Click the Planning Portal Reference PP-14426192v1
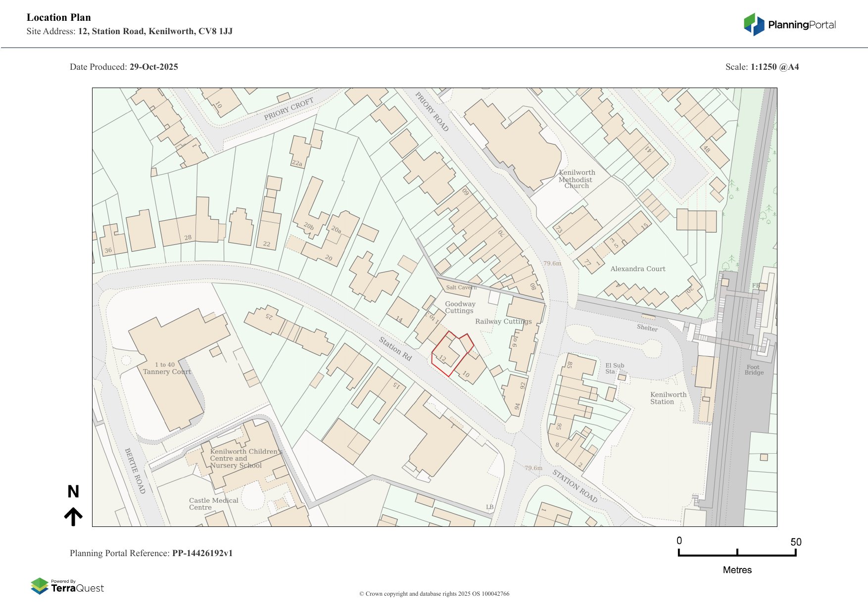The width and height of the screenshot is (868, 614). (x=151, y=553)
